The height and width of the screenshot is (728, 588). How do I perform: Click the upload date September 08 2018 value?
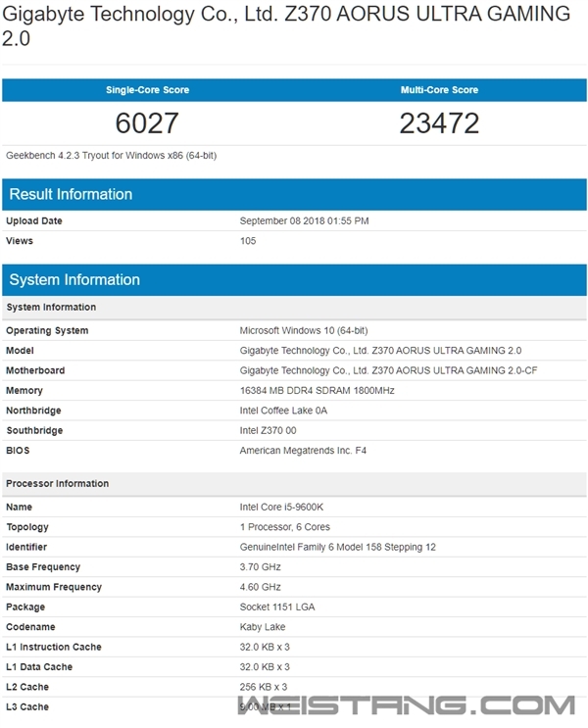point(304,221)
